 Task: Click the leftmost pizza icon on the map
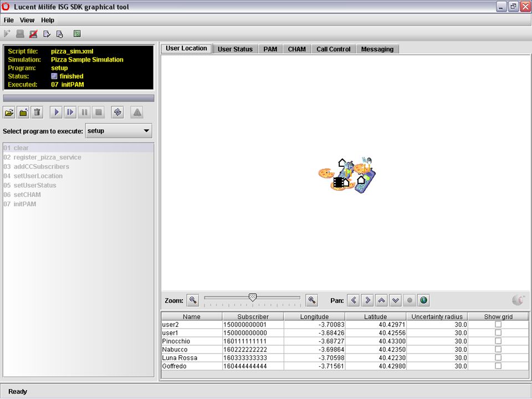[325, 173]
